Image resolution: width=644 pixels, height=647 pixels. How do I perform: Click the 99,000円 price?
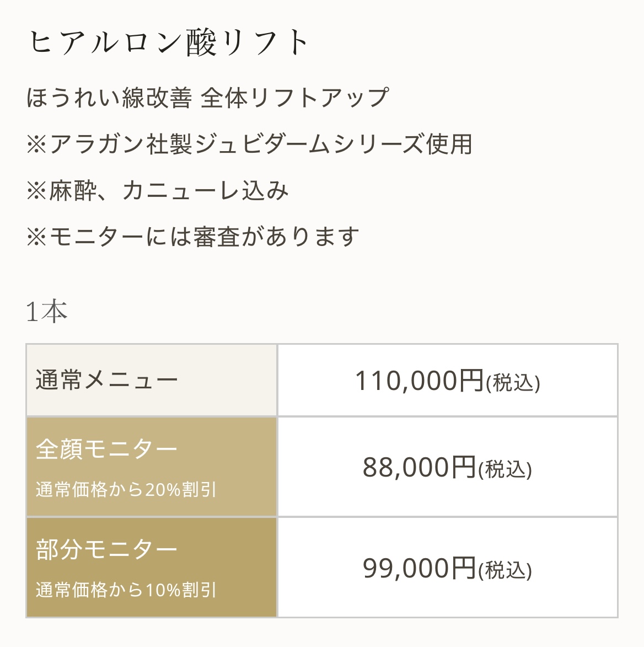(419, 568)
